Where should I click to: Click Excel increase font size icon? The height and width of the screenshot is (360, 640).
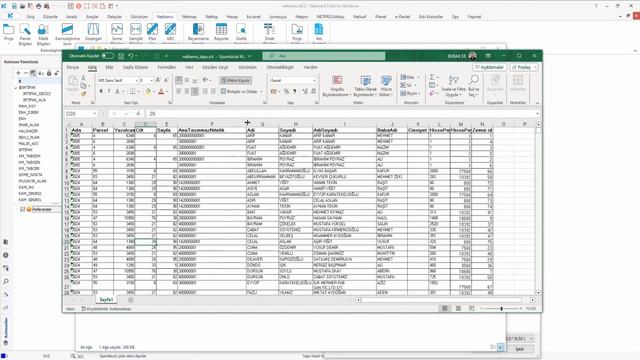coord(158,80)
